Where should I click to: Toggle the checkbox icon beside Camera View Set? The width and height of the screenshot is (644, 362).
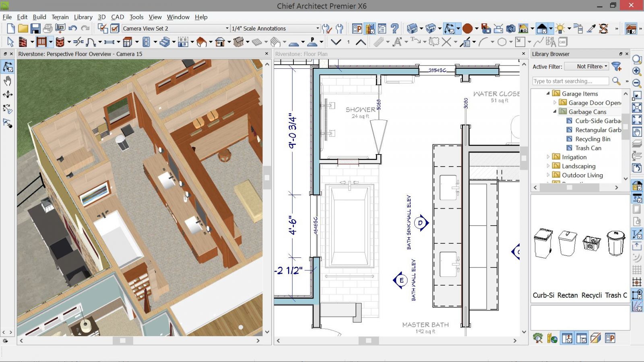115,29
